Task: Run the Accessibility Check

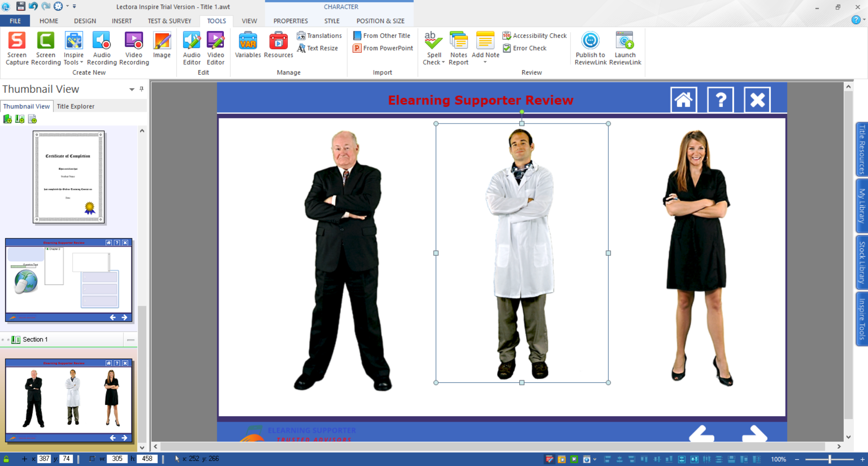Action: [535, 36]
